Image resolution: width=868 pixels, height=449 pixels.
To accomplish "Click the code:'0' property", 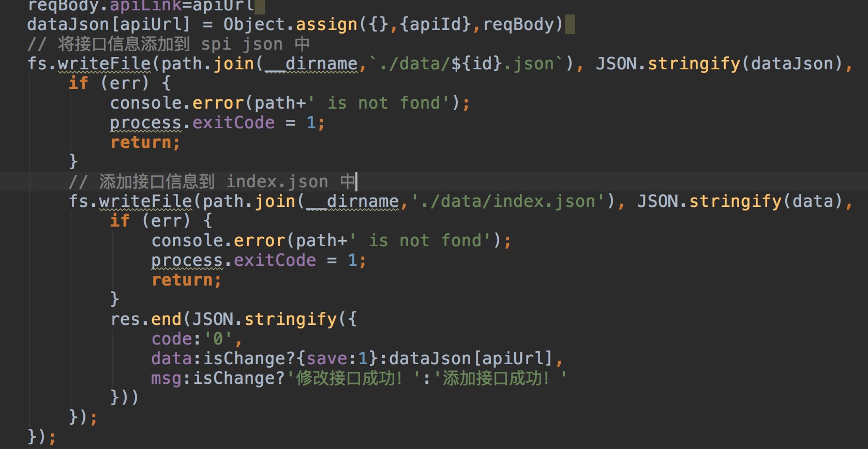I will 192,339.
